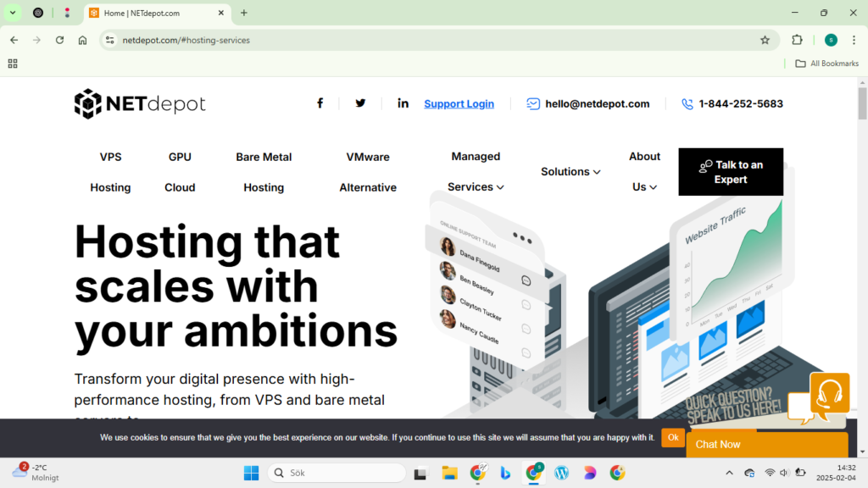Click Talk to an Expert button
This screenshot has height=488, width=868.
coord(731,171)
